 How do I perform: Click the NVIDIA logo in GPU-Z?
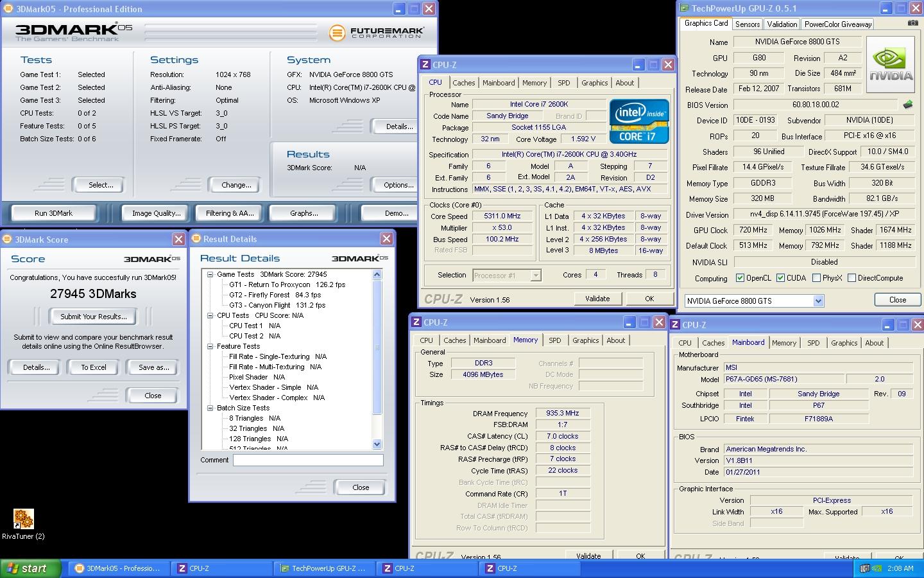(890, 64)
